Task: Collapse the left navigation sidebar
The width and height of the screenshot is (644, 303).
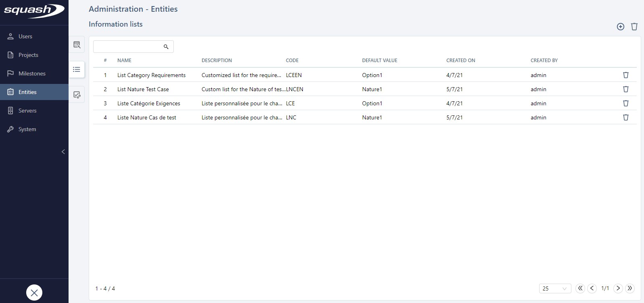Action: (63, 152)
